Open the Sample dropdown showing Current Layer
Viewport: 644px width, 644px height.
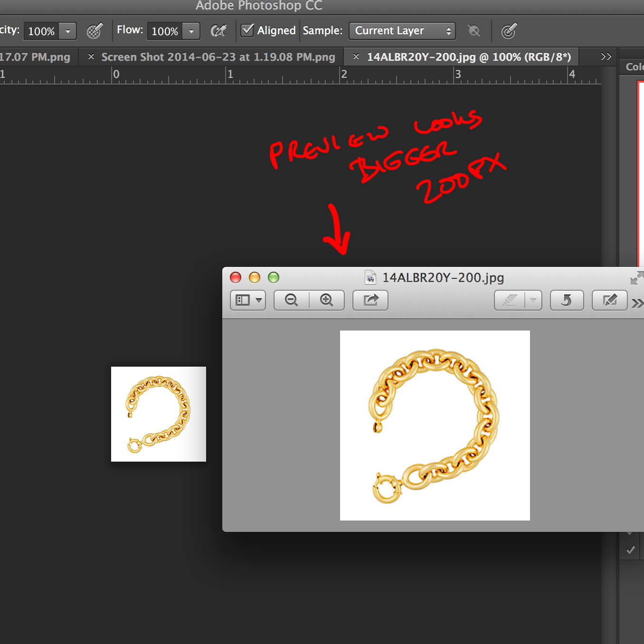point(402,31)
